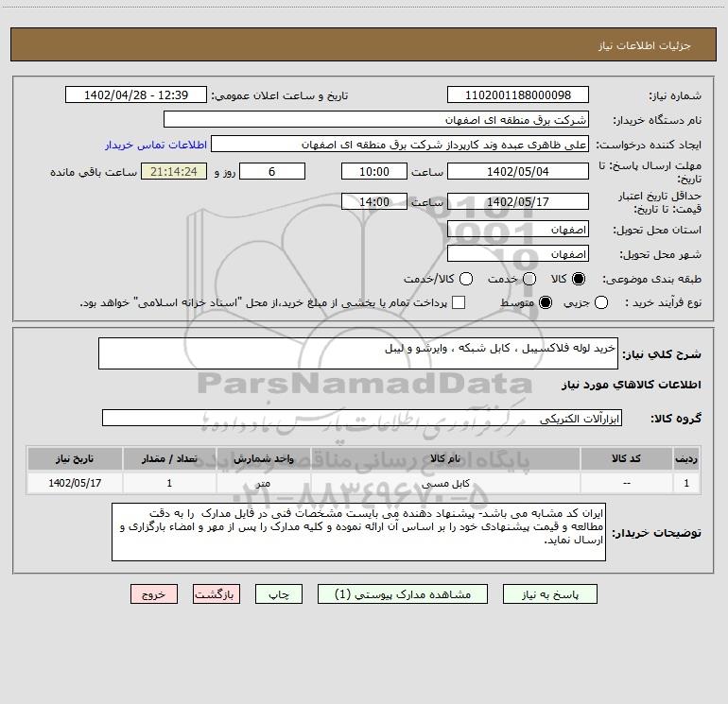The width and height of the screenshot is (728, 704).
Task: Click the پاسخ به نیاز button
Action: pos(549,594)
